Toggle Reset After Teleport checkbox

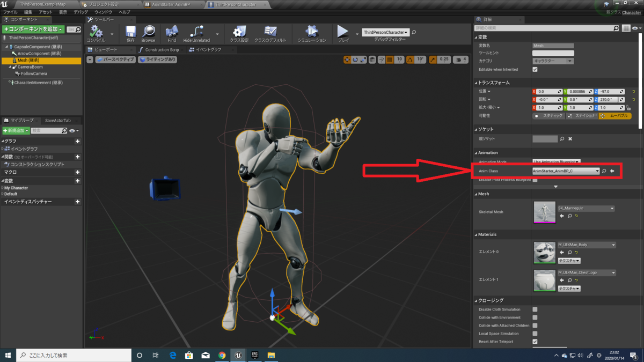tap(535, 342)
